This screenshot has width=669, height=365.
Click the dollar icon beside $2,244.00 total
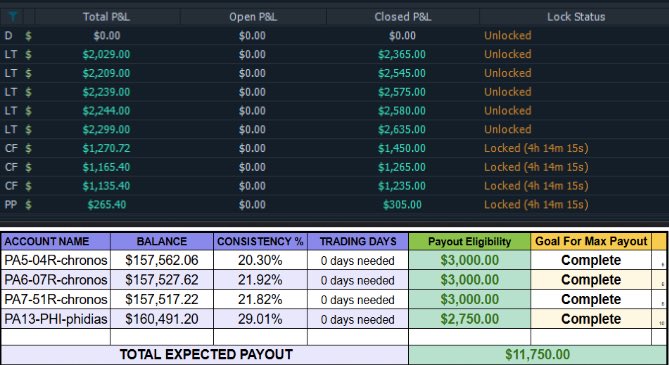(28, 111)
